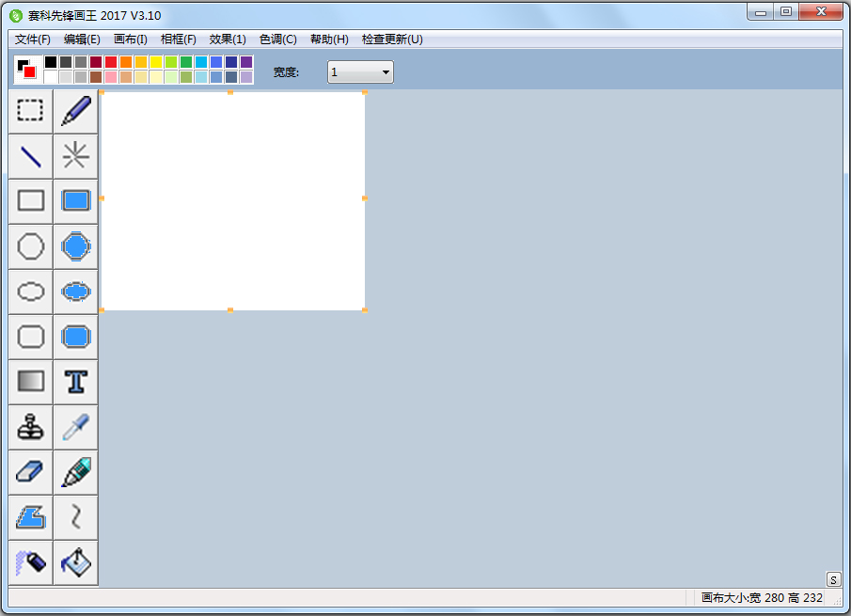This screenshot has width=851, height=616.
Task: Select the highlighter marker tool
Action: [75, 472]
